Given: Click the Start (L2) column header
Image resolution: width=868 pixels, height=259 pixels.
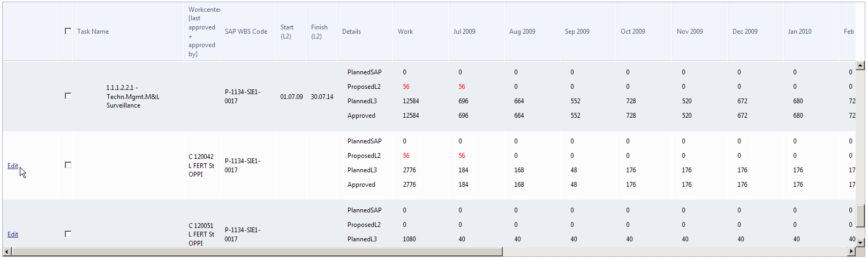Looking at the screenshot, I should 287,32.
